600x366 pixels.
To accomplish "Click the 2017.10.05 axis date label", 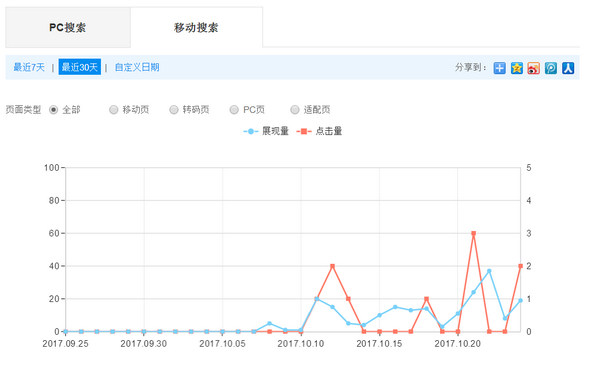I will click(x=222, y=344).
